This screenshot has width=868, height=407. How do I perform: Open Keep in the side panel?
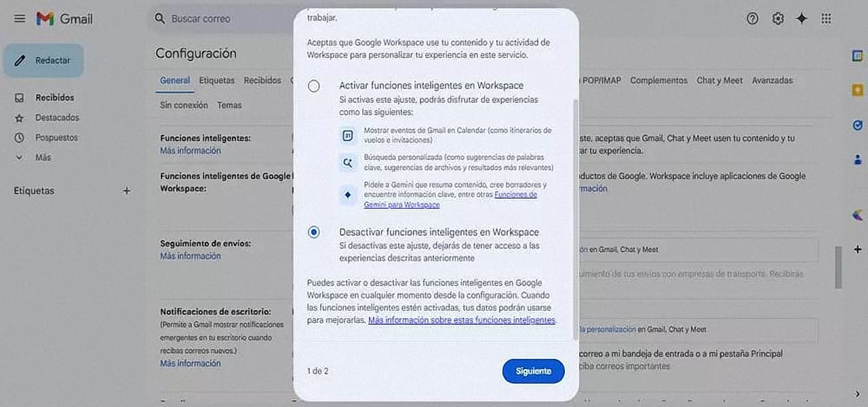click(857, 90)
